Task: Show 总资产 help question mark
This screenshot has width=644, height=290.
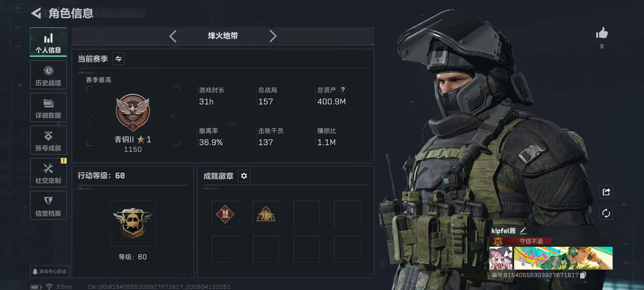Action: [343, 90]
